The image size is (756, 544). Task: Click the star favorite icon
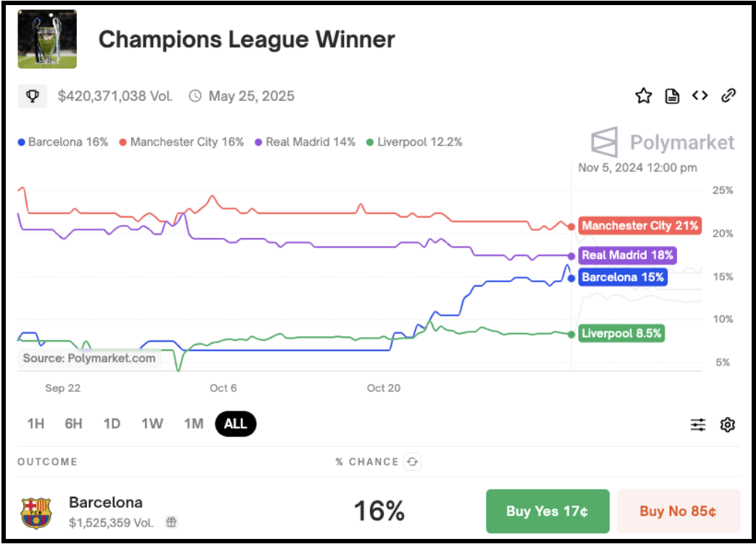643,96
